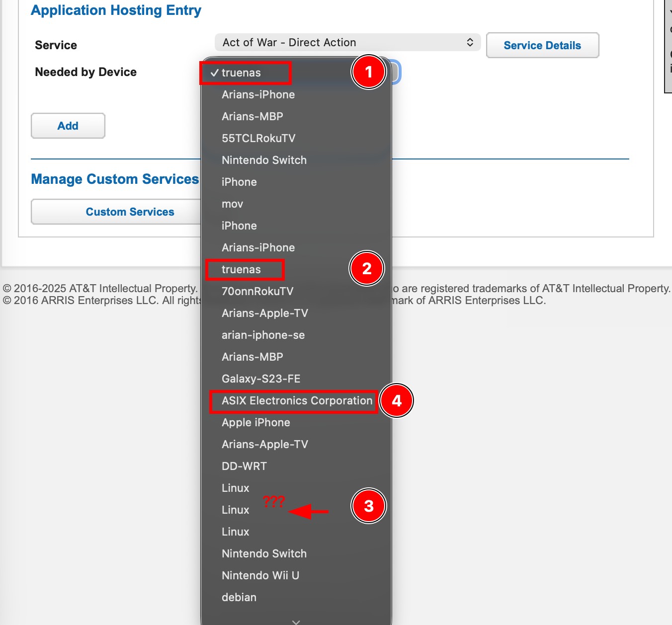The width and height of the screenshot is (672, 625).
Task: Select the DD-WRT device
Action: [244, 466]
